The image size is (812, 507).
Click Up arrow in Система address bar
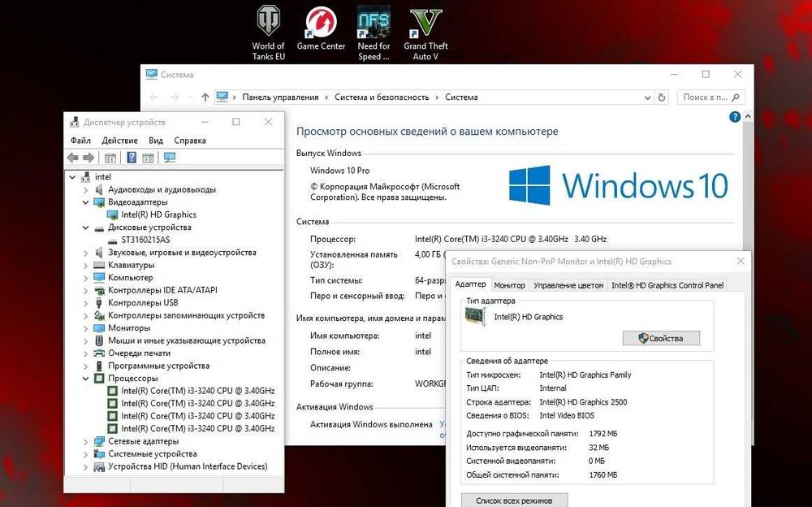[205, 97]
